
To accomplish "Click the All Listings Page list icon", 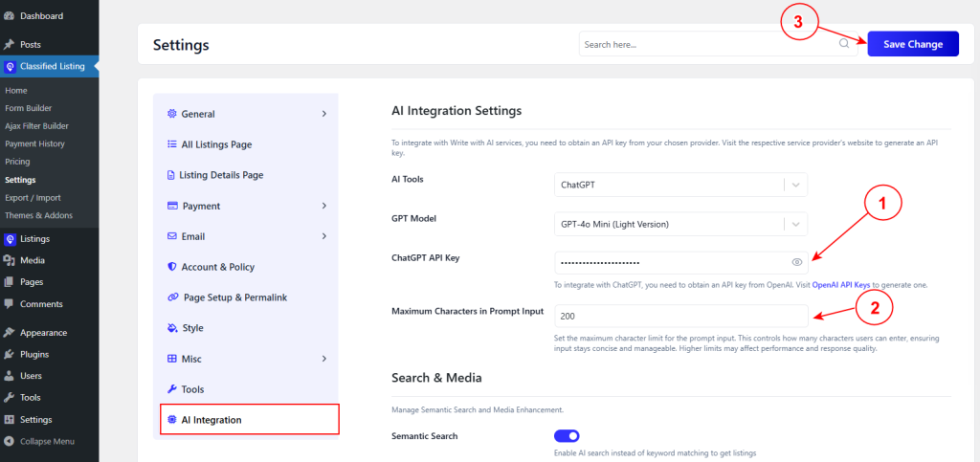I will point(172,144).
